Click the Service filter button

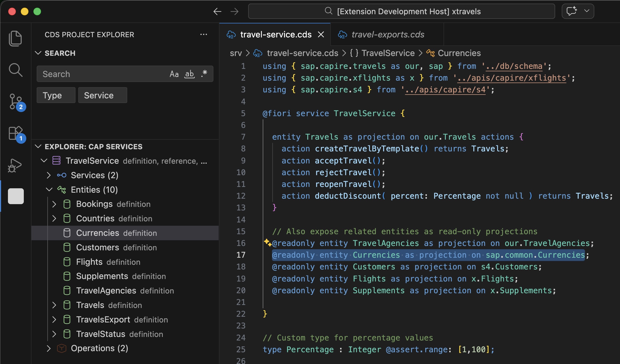click(102, 95)
